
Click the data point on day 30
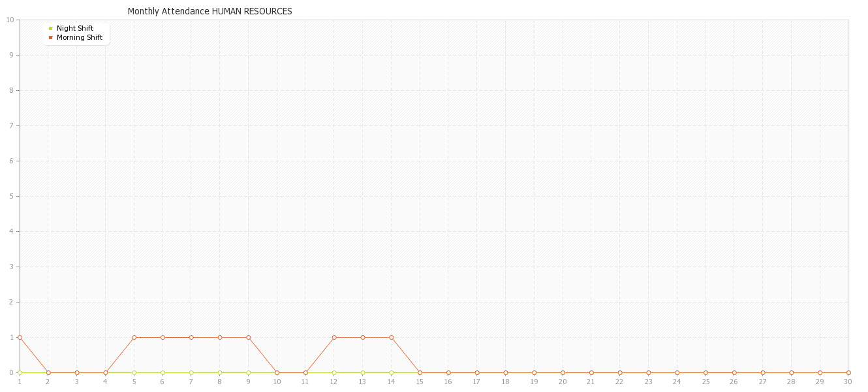click(848, 372)
